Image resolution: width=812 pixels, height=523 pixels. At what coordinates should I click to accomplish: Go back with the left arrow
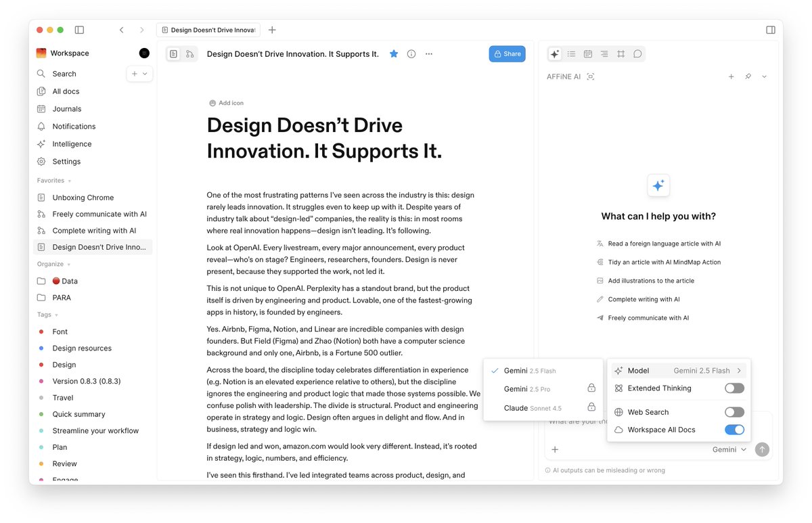pos(121,30)
